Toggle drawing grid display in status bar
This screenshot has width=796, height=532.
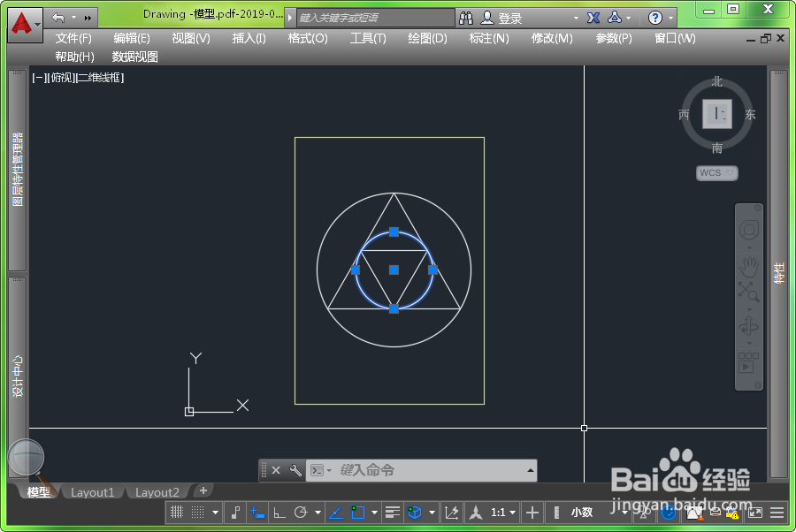click(x=177, y=513)
